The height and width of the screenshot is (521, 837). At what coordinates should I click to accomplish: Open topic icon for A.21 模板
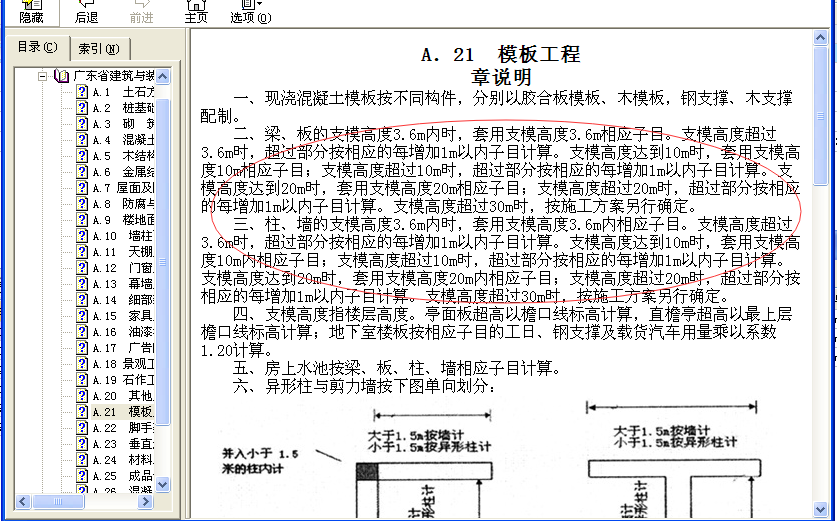[x=82, y=412]
